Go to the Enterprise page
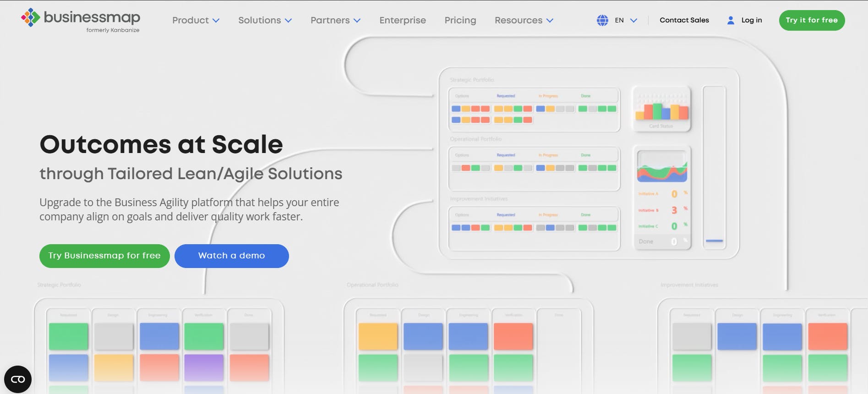This screenshot has height=394, width=868. 403,20
